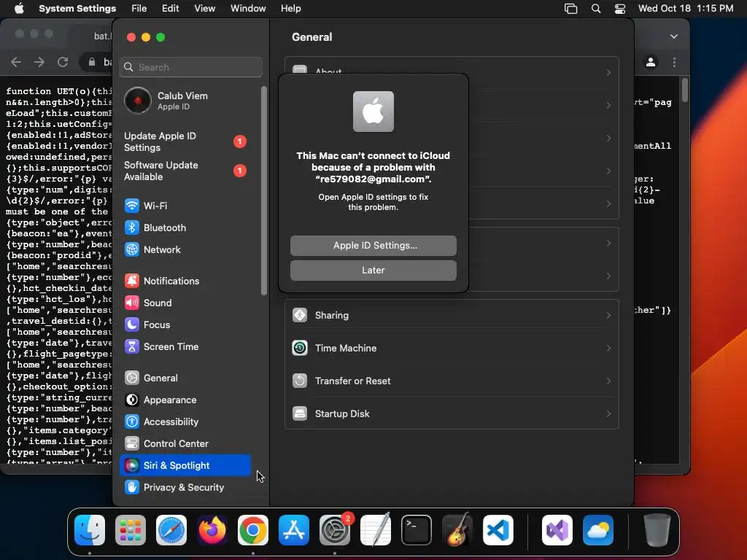The height and width of the screenshot is (560, 747).
Task: Select General in the sidebar
Action: tap(185, 378)
